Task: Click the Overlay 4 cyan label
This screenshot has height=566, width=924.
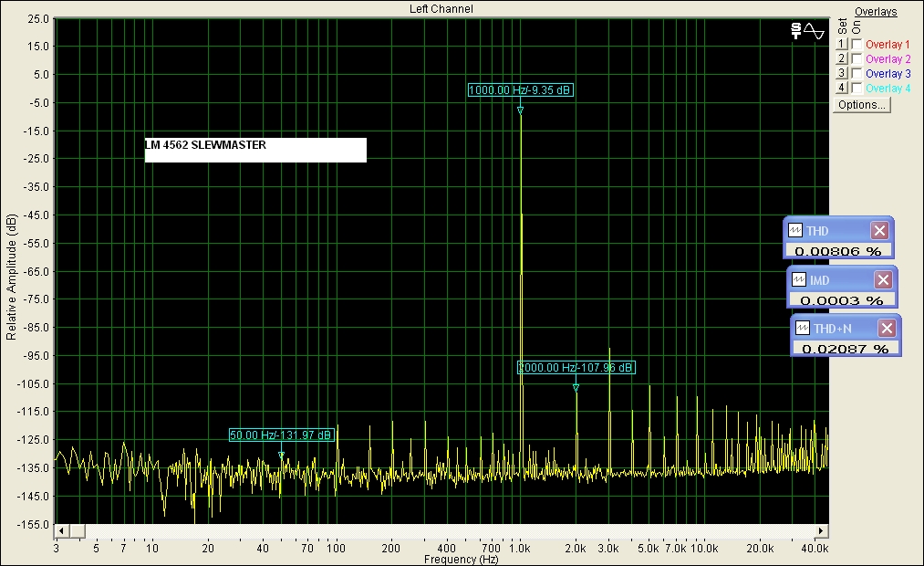Action: (888, 89)
